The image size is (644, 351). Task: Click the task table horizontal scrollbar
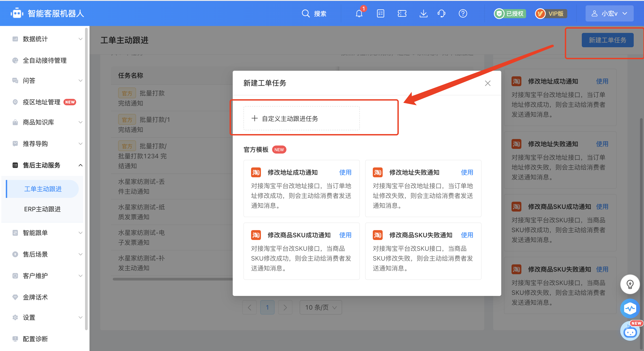point(173,279)
